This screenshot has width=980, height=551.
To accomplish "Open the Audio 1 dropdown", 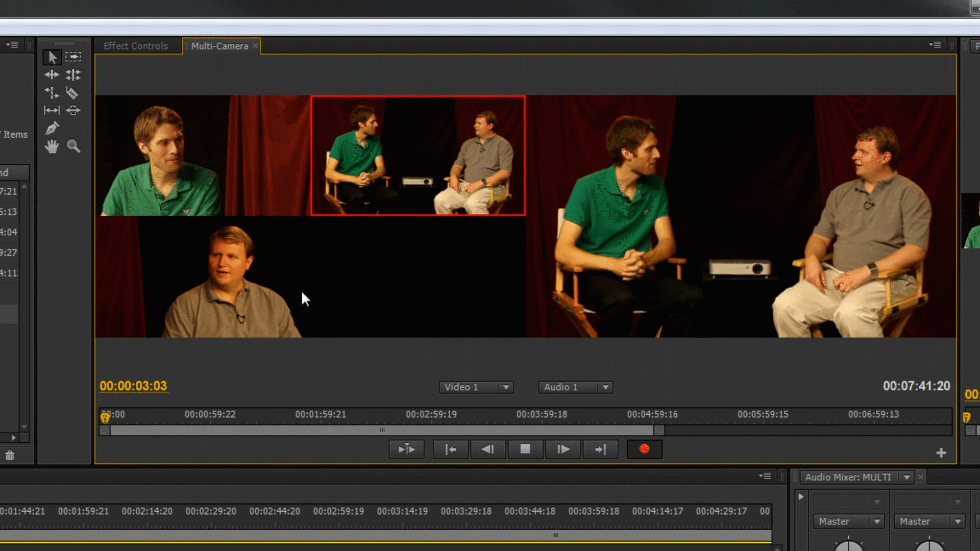I will coord(575,387).
